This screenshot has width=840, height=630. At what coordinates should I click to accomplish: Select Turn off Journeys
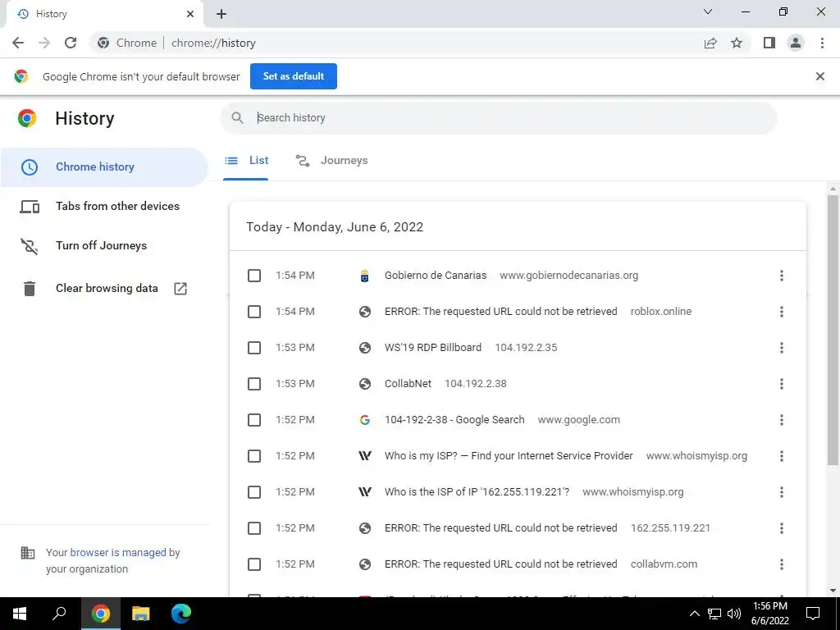tap(104, 246)
